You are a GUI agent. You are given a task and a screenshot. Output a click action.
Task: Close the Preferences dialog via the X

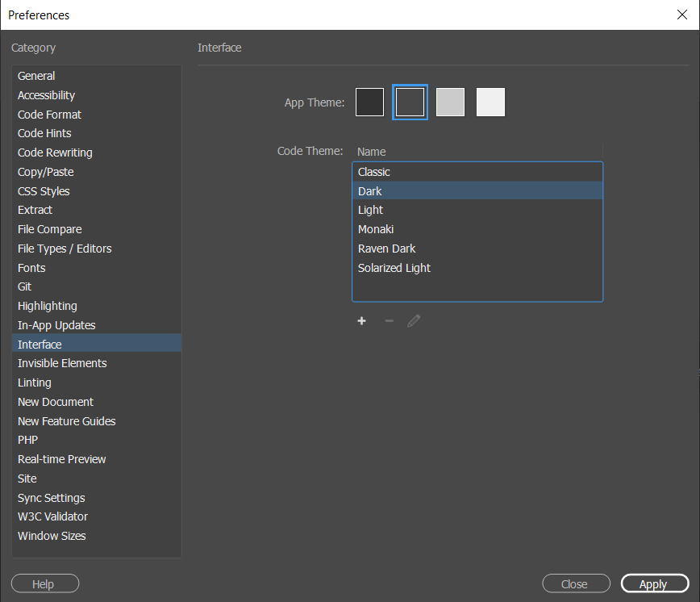tap(681, 15)
